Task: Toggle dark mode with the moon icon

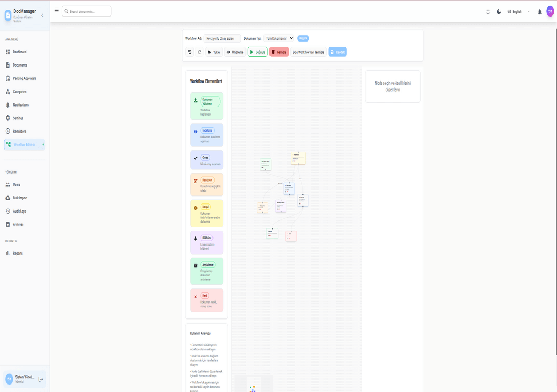Action: 498,11
